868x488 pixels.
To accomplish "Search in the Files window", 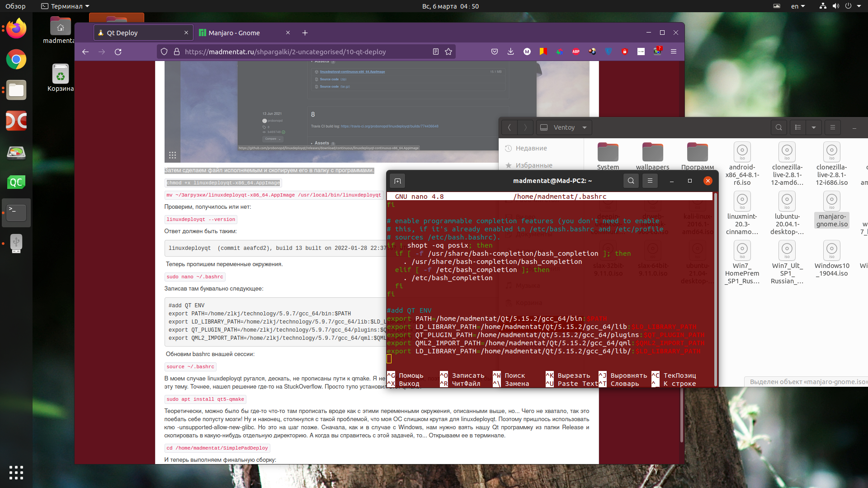I will coord(779,128).
